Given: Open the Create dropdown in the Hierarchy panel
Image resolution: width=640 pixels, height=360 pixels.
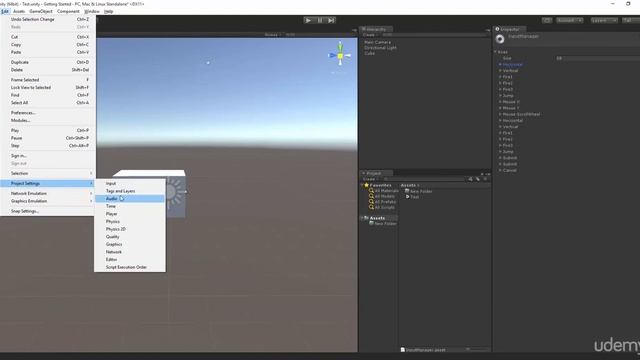Looking at the screenshot, I should pyautogui.click(x=370, y=35).
